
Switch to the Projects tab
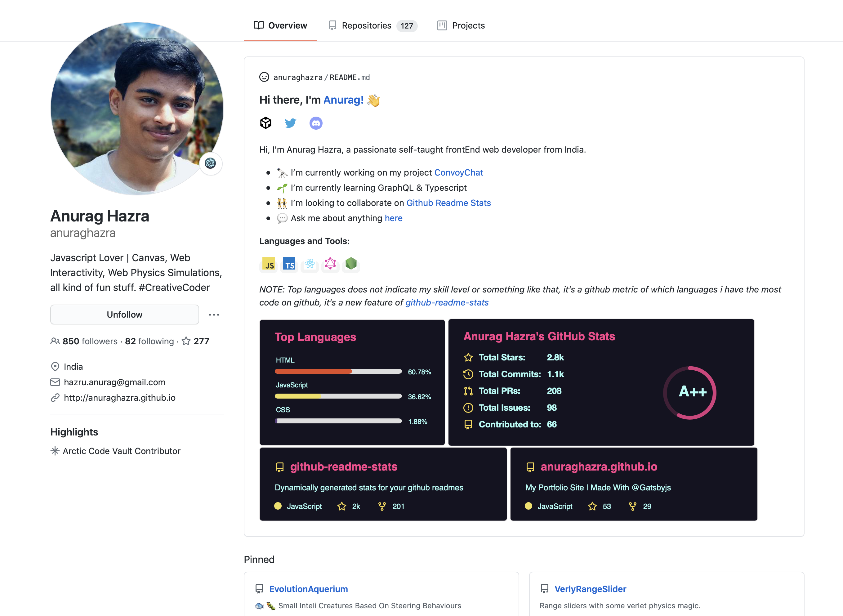pyautogui.click(x=461, y=25)
